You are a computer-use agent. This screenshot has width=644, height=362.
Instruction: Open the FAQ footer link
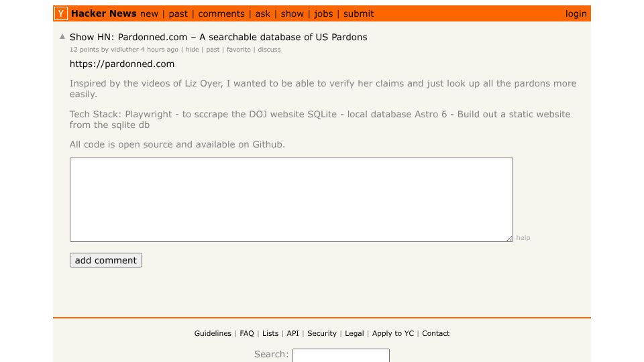pyautogui.click(x=247, y=333)
